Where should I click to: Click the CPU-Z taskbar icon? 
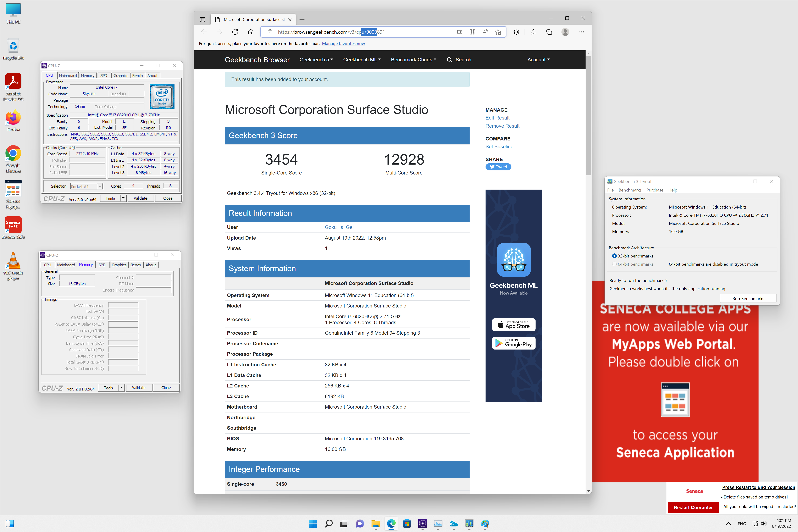pyautogui.click(x=422, y=523)
